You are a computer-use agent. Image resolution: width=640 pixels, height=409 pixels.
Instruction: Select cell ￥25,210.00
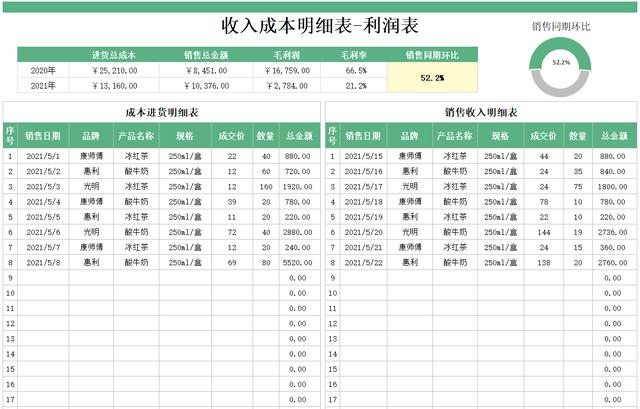pyautogui.click(x=114, y=70)
